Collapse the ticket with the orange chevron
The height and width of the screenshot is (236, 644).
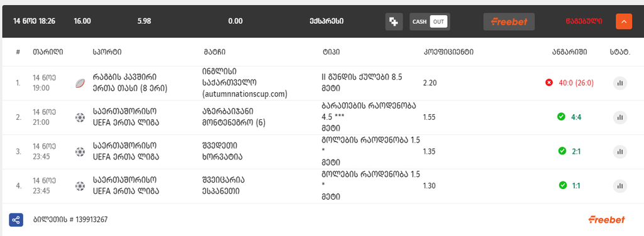point(623,22)
